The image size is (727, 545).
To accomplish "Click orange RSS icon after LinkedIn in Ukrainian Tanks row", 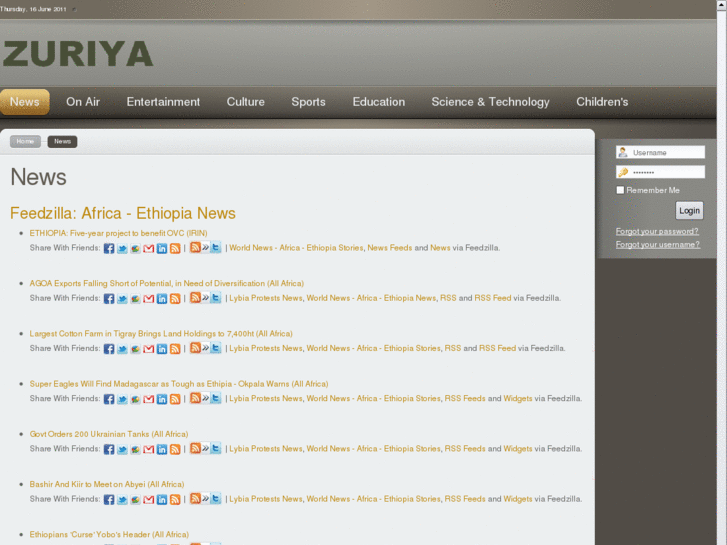I will tap(175, 449).
